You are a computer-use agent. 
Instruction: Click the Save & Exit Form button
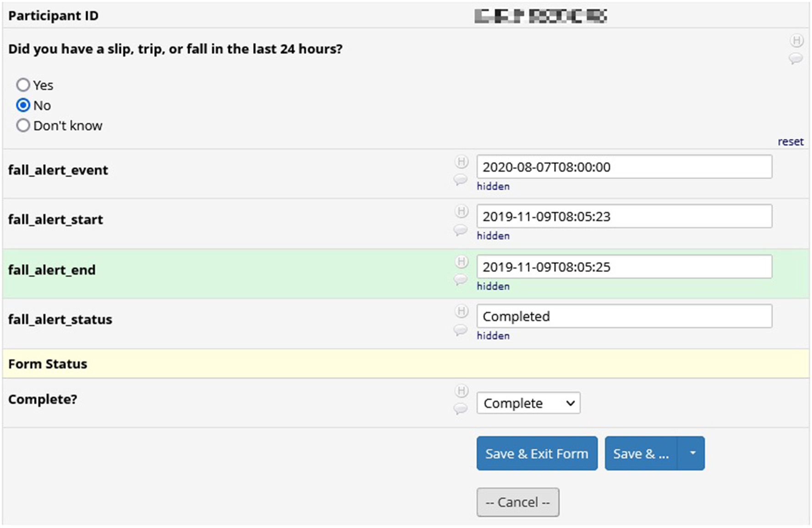tap(537, 453)
